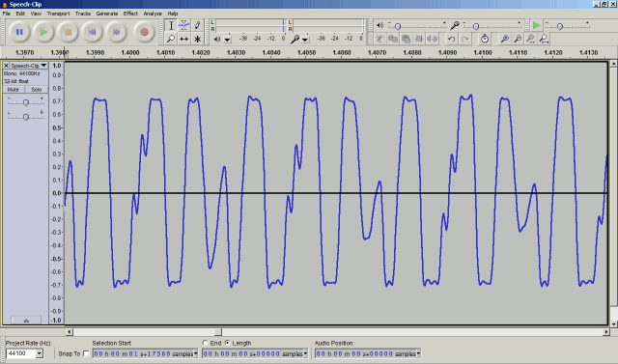Mute the Speech-Clip track
Screen dimensions: 618x364
14,90
